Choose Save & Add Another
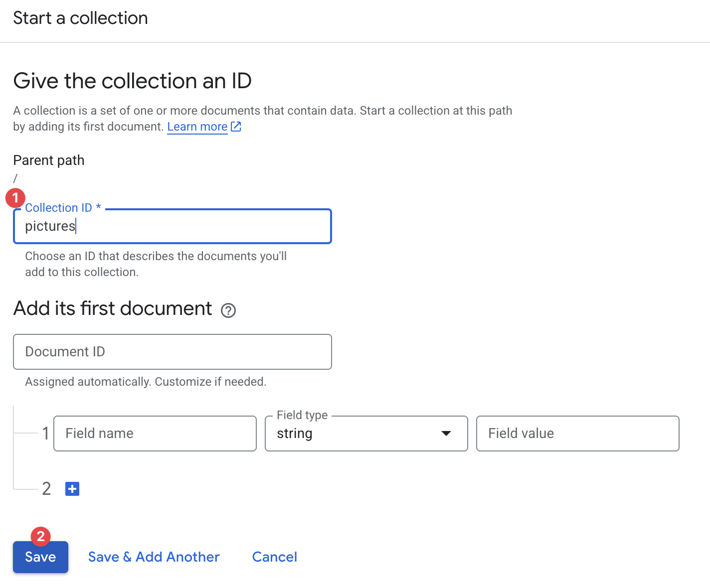This screenshot has height=588, width=710. tap(154, 557)
